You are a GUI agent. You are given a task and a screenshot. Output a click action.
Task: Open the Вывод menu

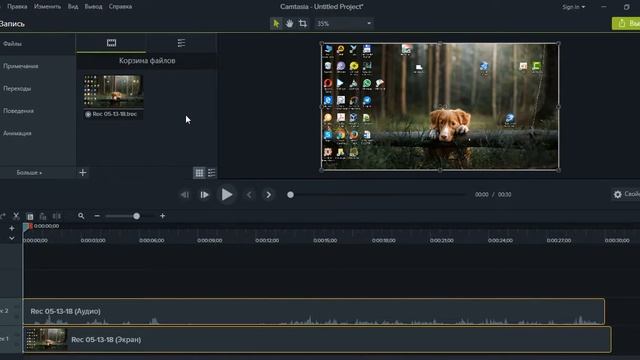click(x=93, y=7)
